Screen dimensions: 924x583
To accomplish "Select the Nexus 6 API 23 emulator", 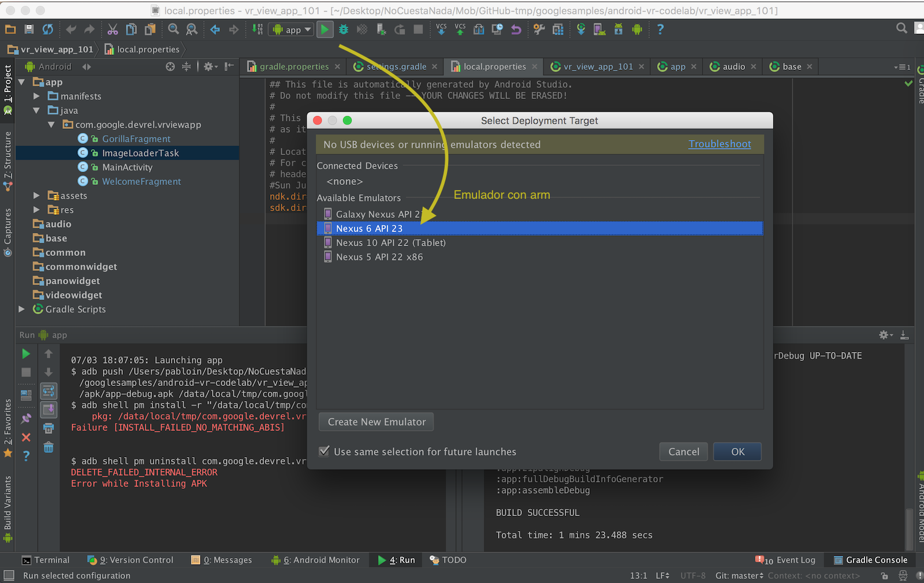I will point(540,228).
